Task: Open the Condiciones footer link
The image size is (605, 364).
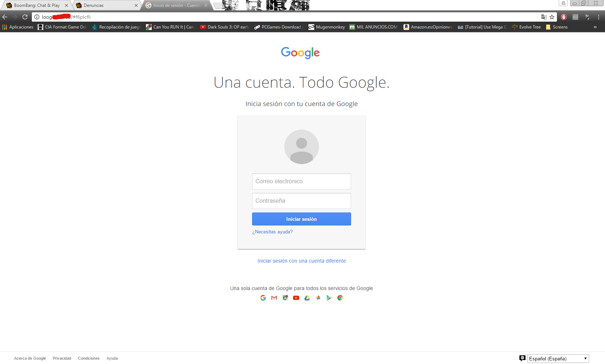Action: [88, 358]
